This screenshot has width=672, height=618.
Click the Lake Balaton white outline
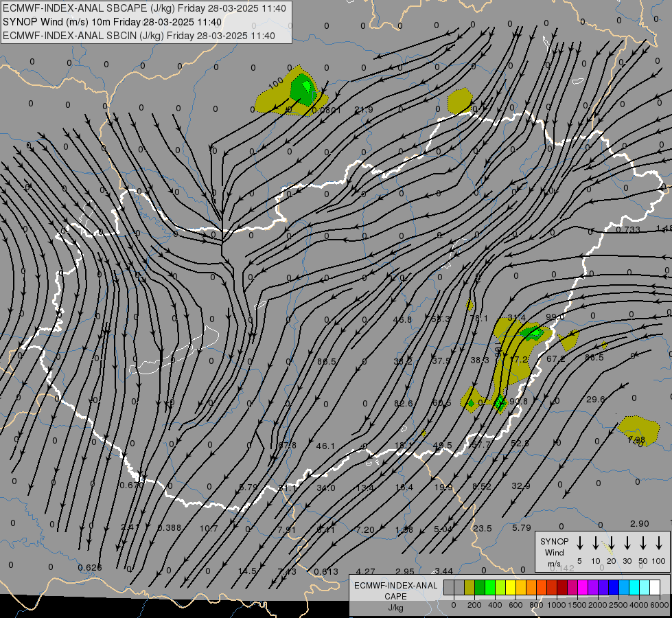[174, 351]
